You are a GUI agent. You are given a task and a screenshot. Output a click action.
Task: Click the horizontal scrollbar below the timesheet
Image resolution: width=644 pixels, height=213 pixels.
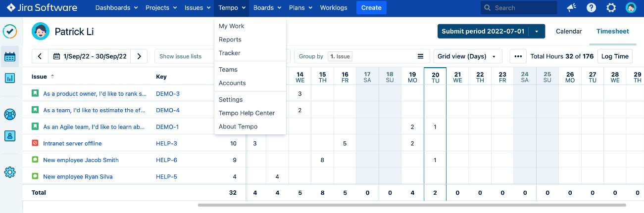coord(411,205)
